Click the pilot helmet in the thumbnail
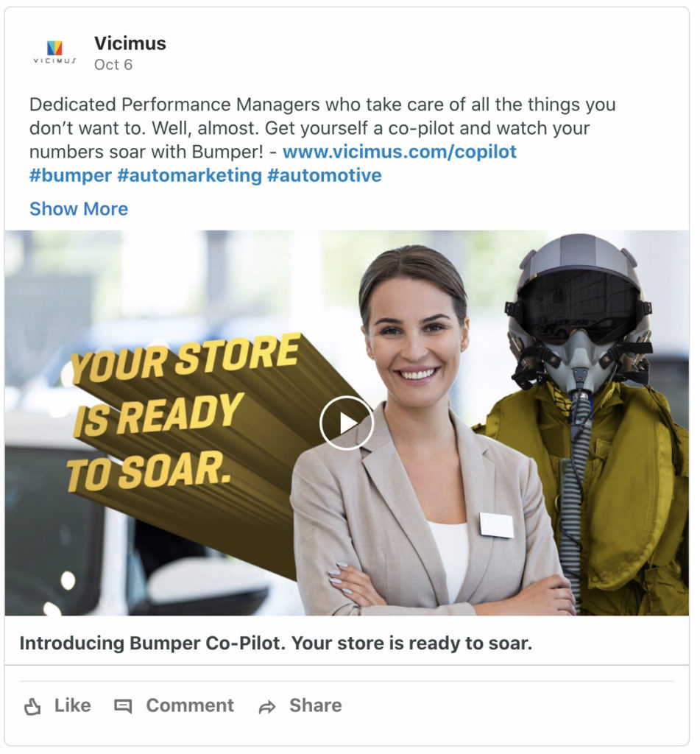Image resolution: width=700 pixels, height=754 pixels. 579,312
